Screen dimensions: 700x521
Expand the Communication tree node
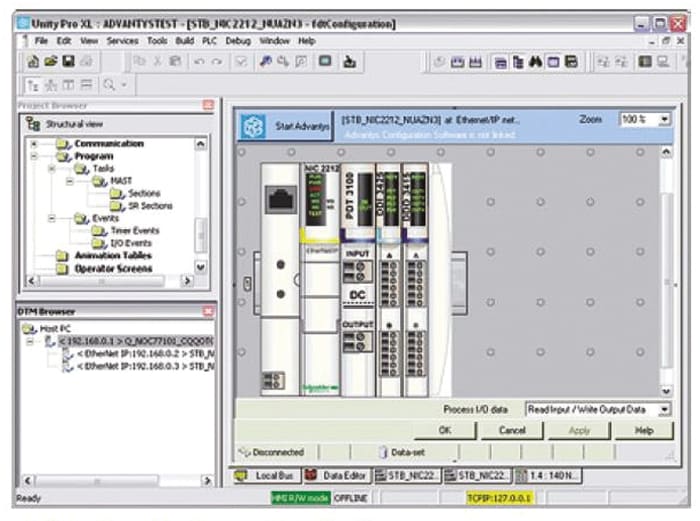34,144
